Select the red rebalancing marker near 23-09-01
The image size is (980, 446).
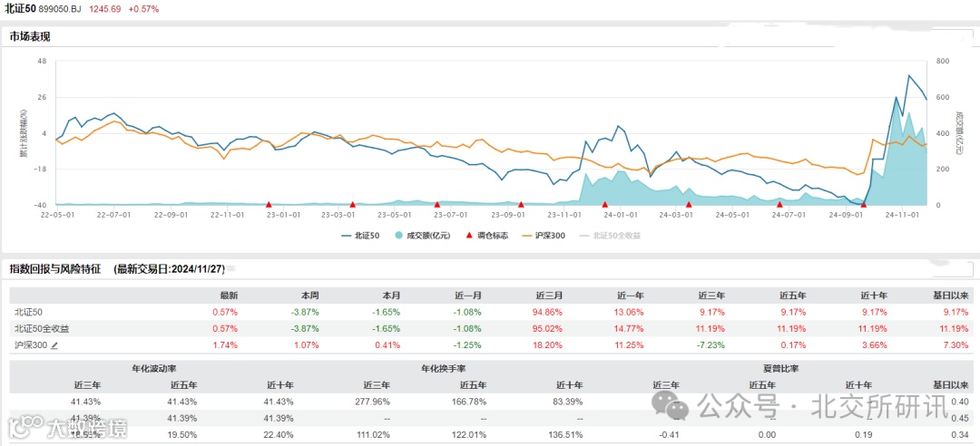[521, 204]
